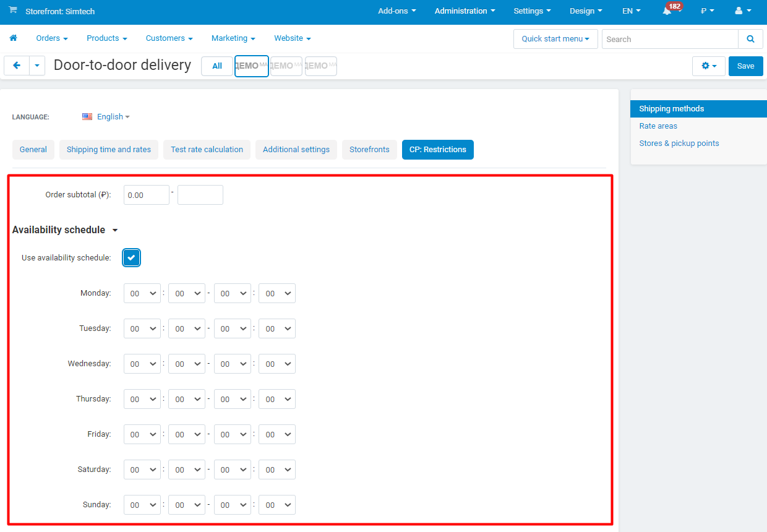Open Friday end minute dropdown
The height and width of the screenshot is (532, 767).
[x=277, y=434]
